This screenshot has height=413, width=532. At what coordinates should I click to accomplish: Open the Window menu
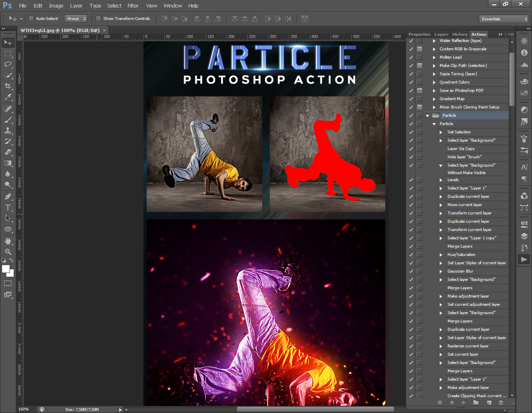(x=173, y=6)
